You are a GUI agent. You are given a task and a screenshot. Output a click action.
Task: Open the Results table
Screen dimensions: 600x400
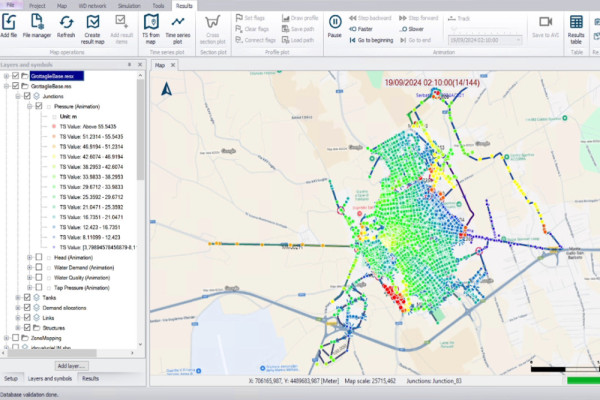(x=576, y=28)
